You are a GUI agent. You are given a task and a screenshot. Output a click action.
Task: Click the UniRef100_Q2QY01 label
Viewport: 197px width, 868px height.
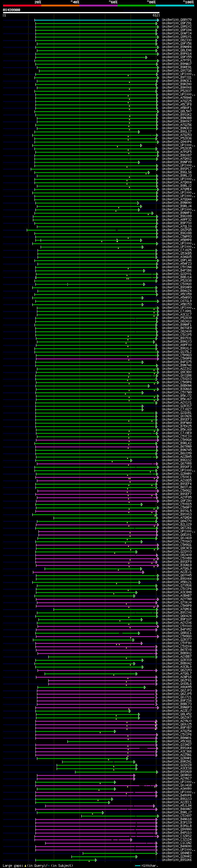(x=177, y=274)
